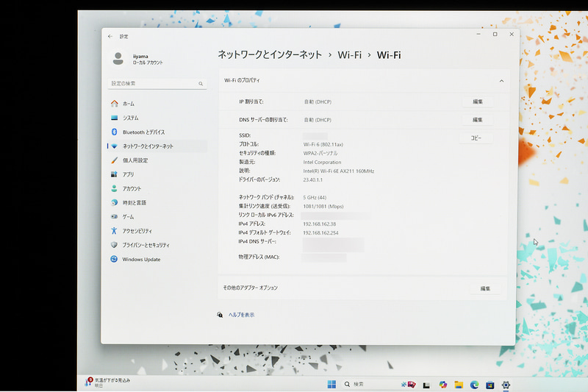Click the アカウント person icon
This screenshot has width=588, height=392.
click(x=114, y=188)
